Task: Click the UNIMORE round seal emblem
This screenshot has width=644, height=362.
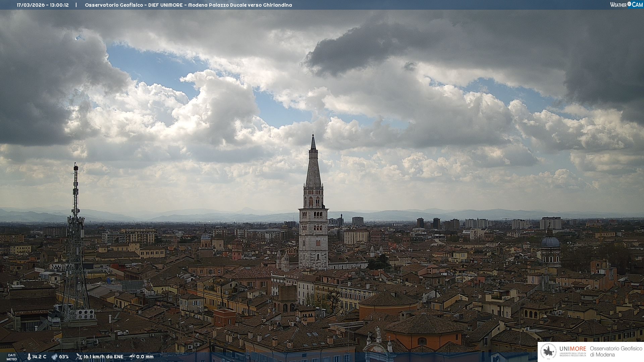Action: [x=549, y=352]
